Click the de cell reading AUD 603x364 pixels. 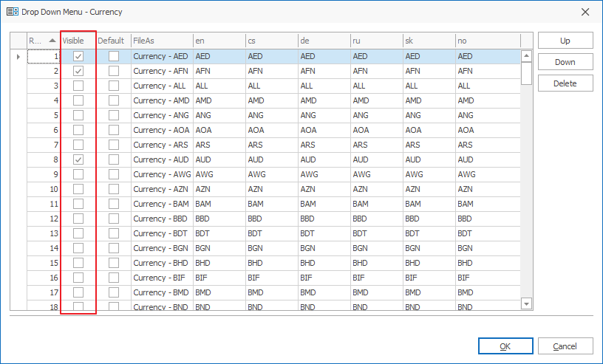click(324, 159)
